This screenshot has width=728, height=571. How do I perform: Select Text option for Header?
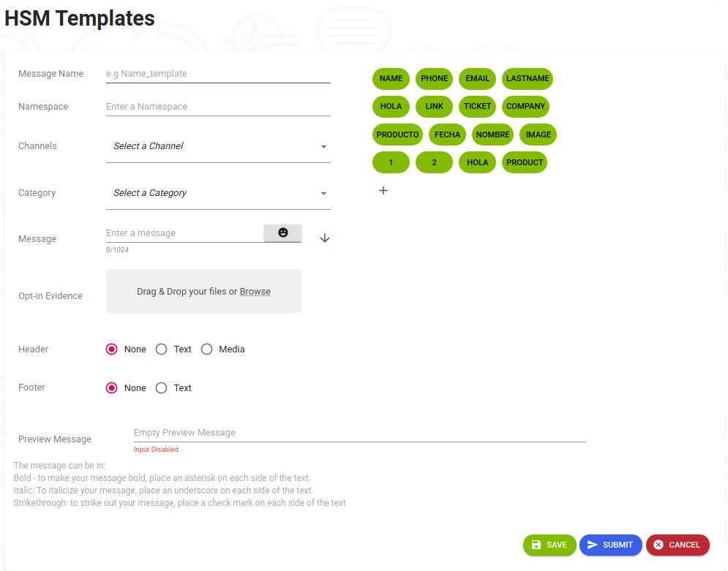click(162, 349)
